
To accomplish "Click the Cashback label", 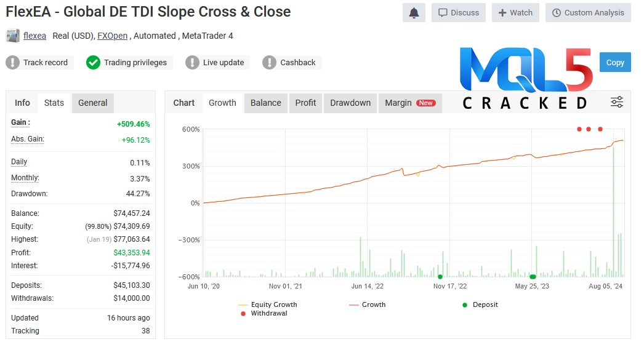I will 298,62.
